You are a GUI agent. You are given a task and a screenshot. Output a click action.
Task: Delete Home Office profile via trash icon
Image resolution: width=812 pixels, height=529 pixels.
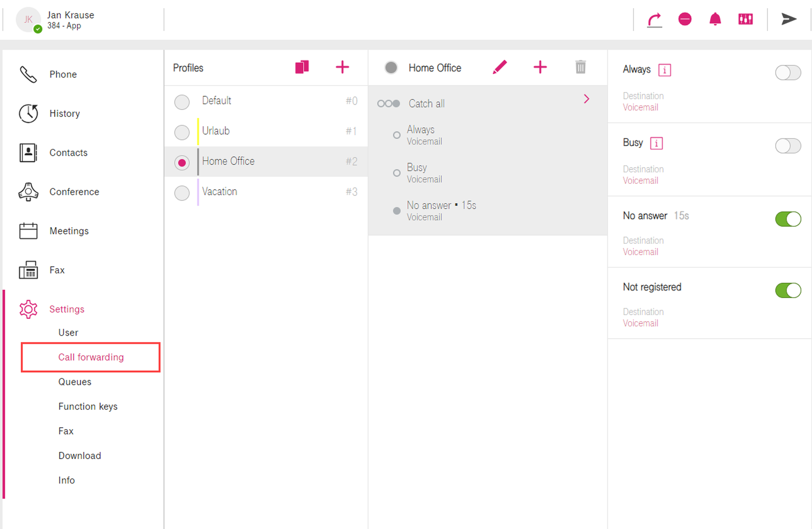coord(581,67)
